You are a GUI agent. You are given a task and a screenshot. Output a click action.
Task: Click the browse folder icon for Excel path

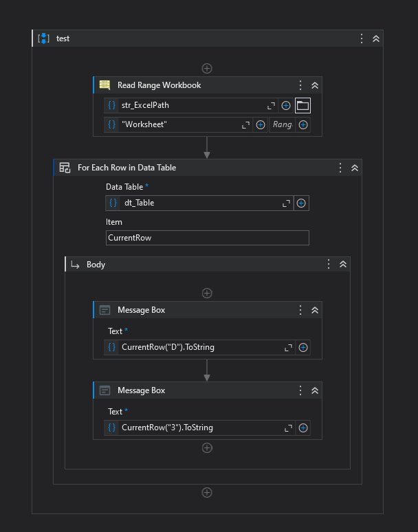(x=302, y=105)
